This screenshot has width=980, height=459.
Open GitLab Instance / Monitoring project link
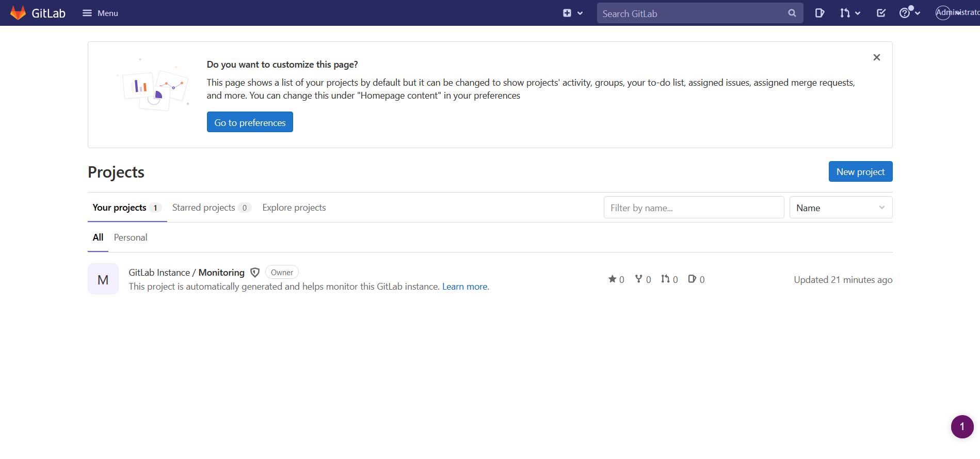(186, 273)
